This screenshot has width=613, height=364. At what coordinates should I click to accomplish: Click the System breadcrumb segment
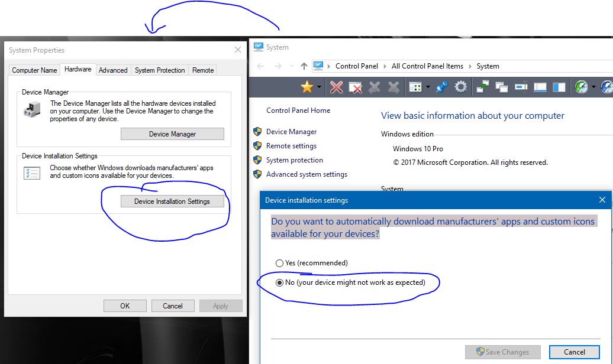(x=488, y=66)
